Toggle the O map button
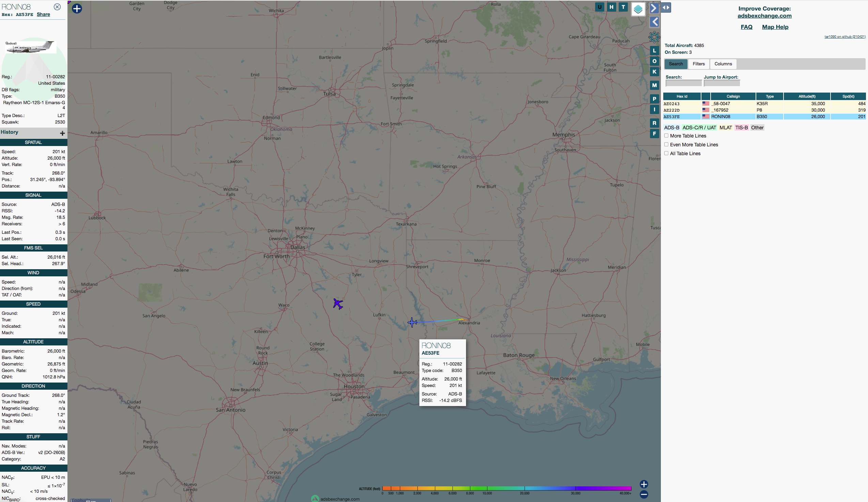 point(654,61)
